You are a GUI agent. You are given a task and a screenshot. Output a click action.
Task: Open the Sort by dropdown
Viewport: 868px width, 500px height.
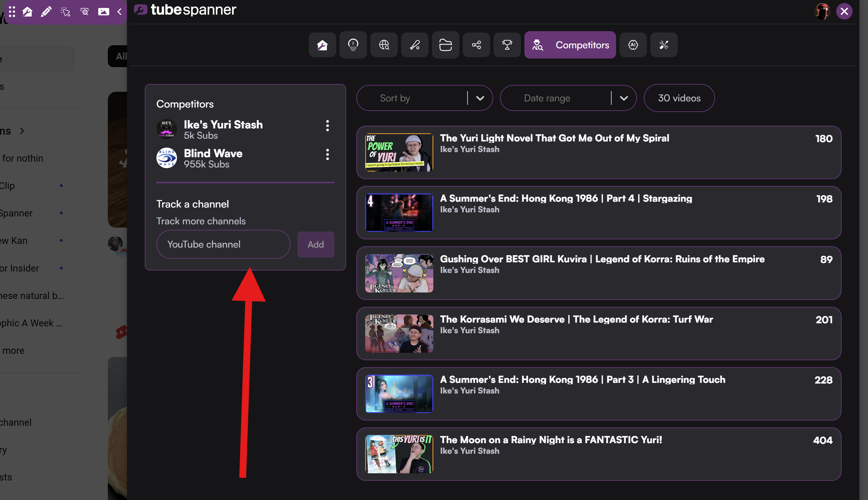(424, 98)
